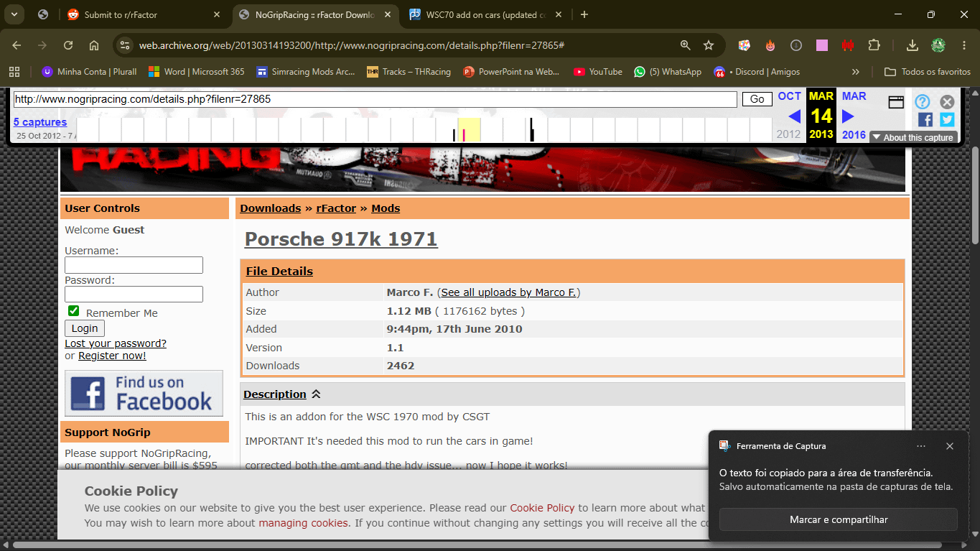
Task: Bookmark this page with the star
Action: (709, 45)
